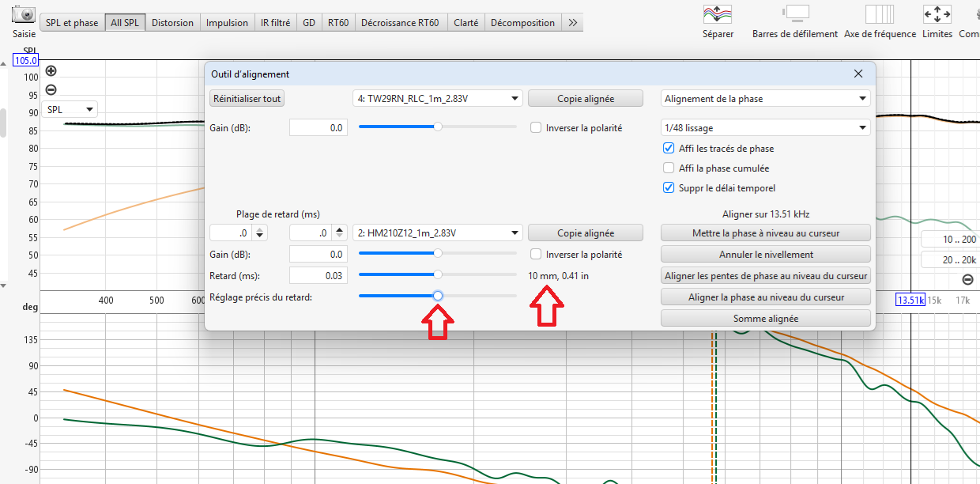Click the Séparer traces icon
The image size is (980, 484).
coord(718,14)
